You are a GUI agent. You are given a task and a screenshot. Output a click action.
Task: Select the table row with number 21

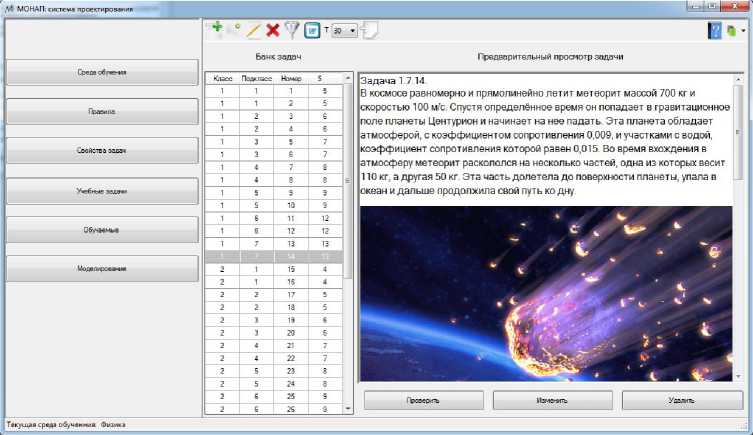(274, 346)
